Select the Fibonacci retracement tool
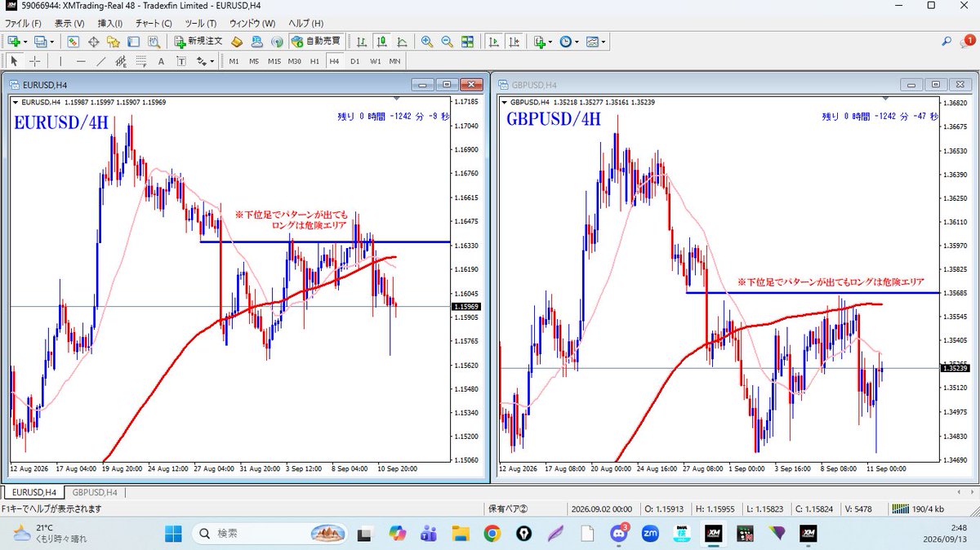This screenshot has width=980, height=550. [141, 61]
